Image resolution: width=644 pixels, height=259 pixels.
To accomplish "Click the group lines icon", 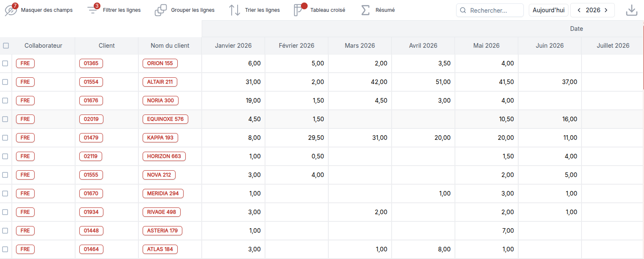I will point(161,10).
